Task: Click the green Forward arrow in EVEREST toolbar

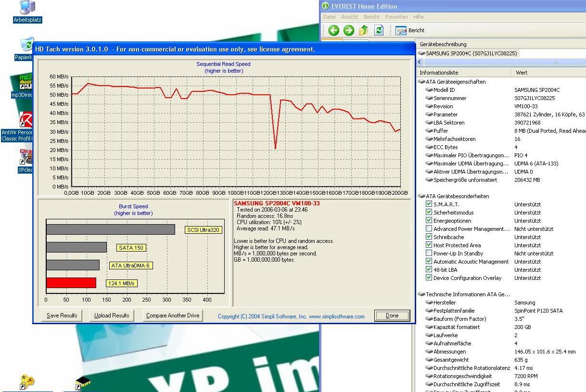Action: (x=348, y=30)
